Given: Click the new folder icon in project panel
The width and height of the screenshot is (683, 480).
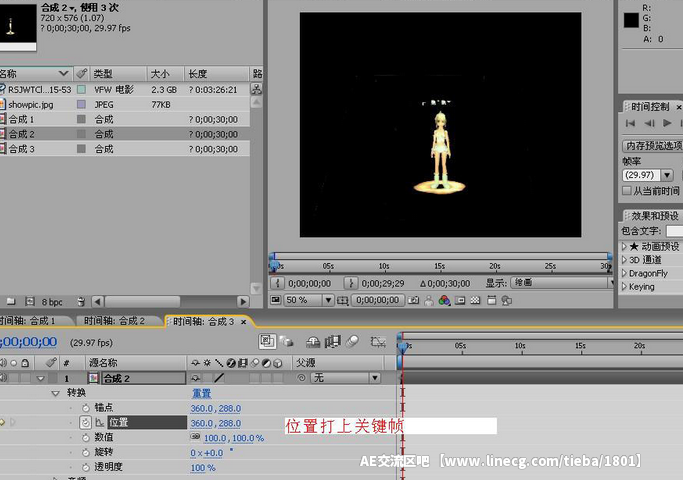Looking at the screenshot, I should click(x=11, y=301).
